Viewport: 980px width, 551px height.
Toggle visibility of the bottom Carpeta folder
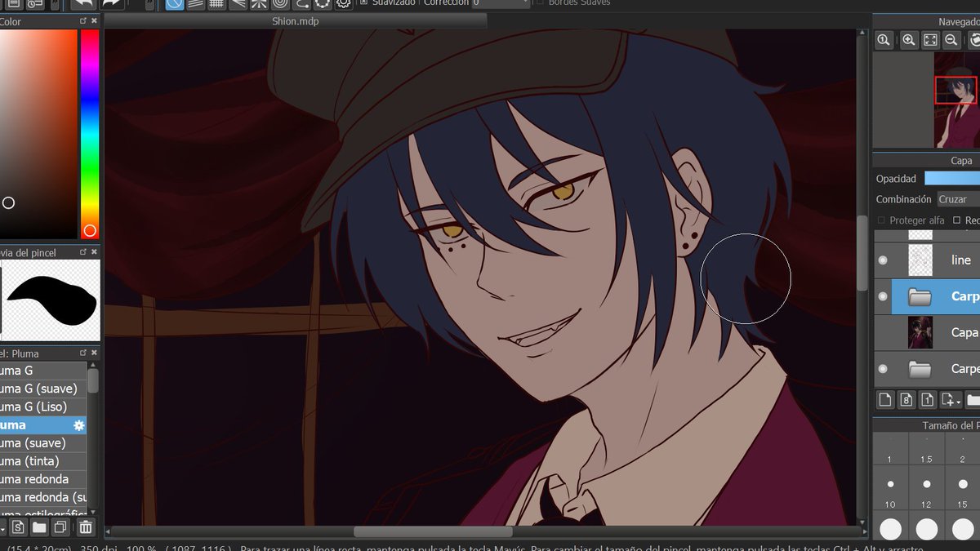882,369
